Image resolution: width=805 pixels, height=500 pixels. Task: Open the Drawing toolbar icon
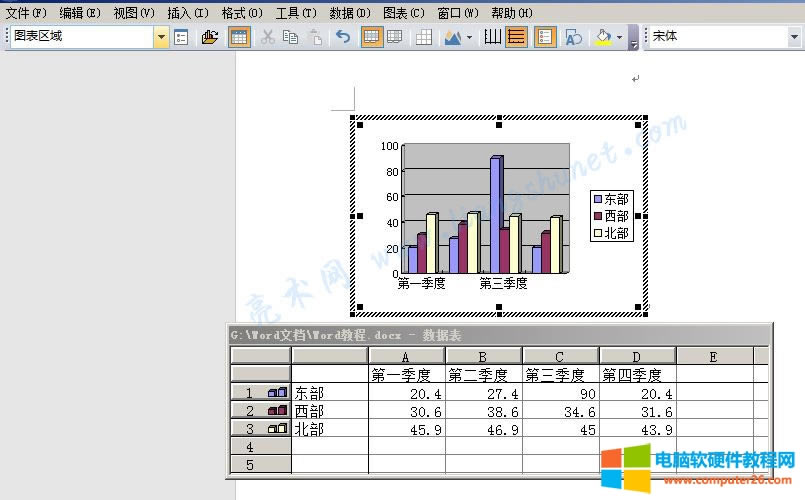tap(574, 37)
